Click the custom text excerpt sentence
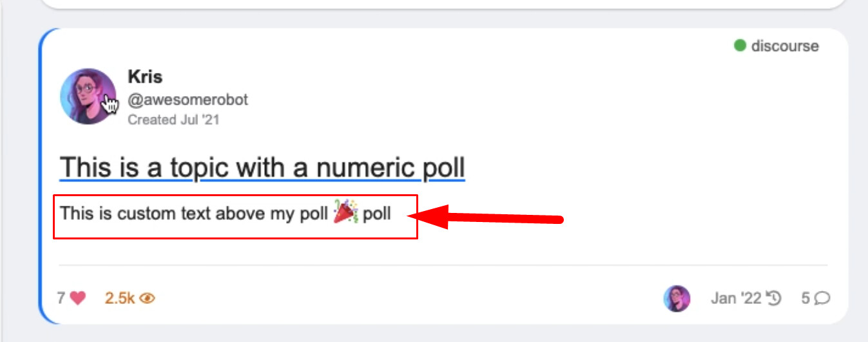The image size is (868, 342). [193, 213]
